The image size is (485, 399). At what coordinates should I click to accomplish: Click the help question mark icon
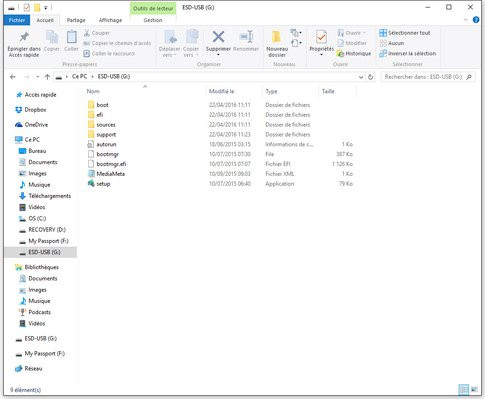[476, 20]
